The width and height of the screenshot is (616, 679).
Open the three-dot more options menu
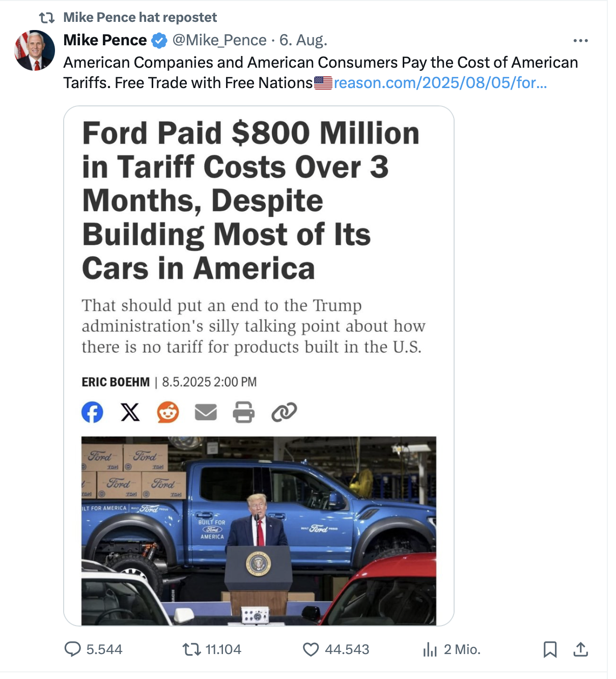click(580, 40)
